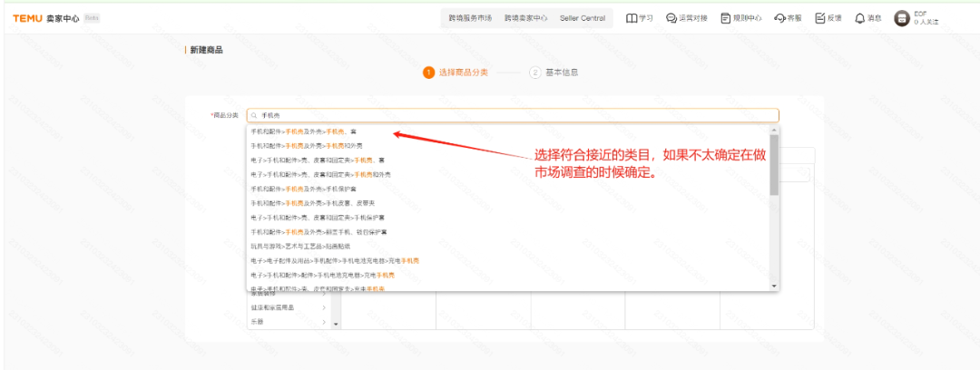Select step 2 基本信息
The width and height of the screenshot is (980, 370).
554,73
